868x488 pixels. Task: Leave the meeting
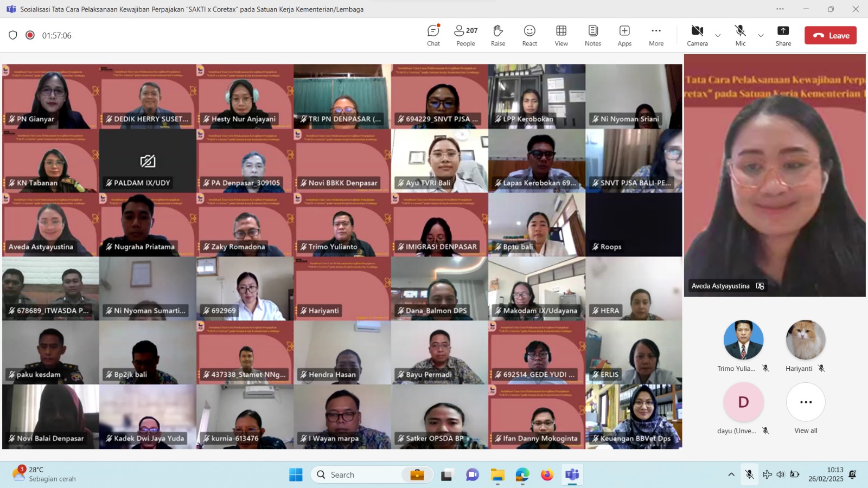pos(830,35)
